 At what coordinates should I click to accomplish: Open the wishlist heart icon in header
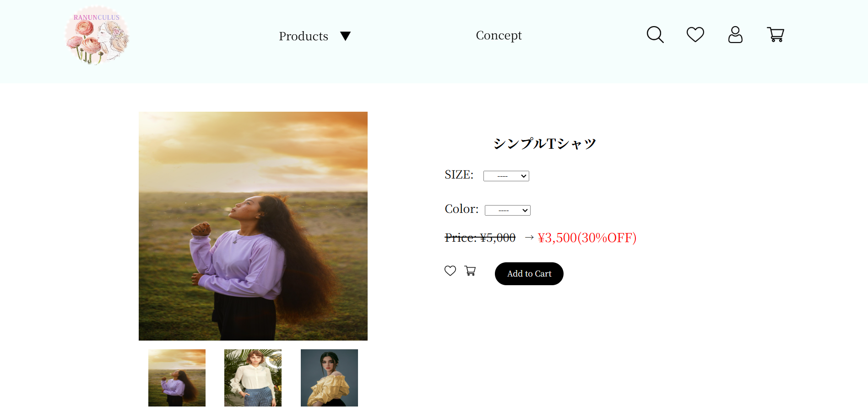695,35
